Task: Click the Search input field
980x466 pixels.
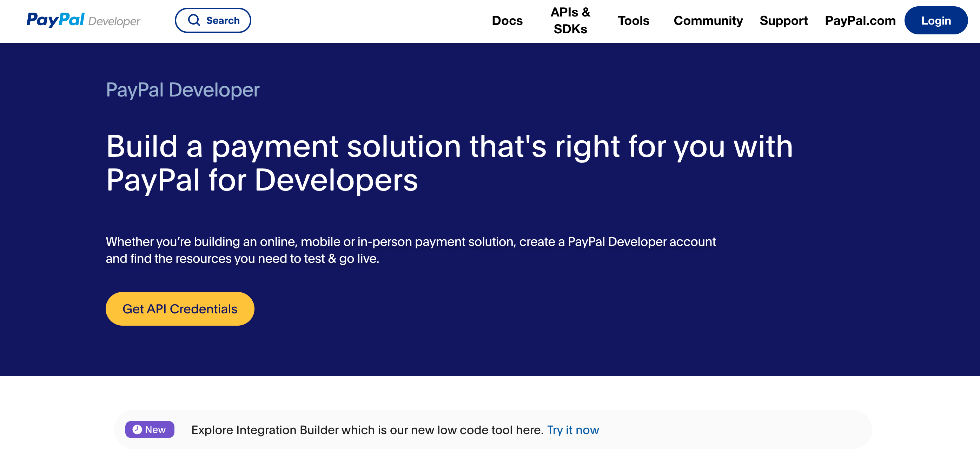Action: coord(212,21)
